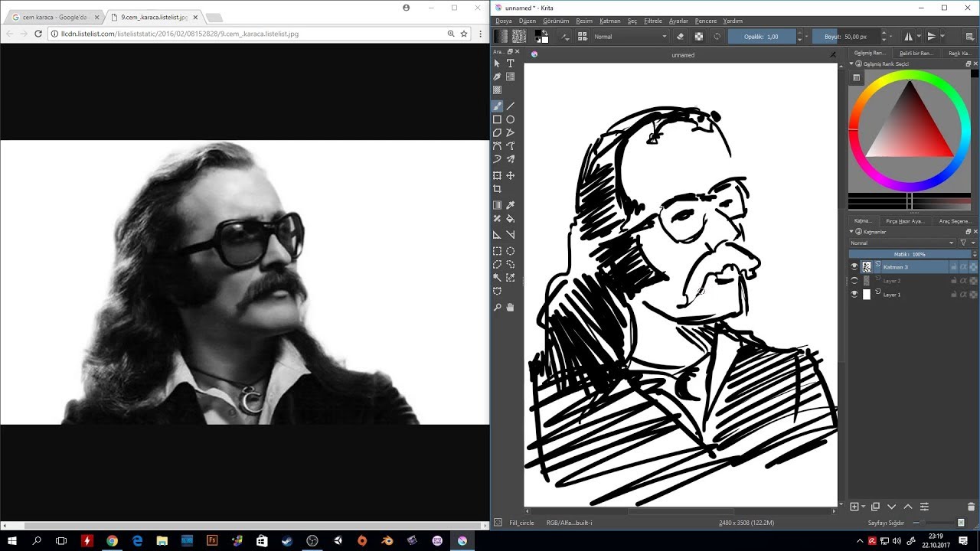Move selected layer down
Screen dimensions: 980x551
coord(891,507)
